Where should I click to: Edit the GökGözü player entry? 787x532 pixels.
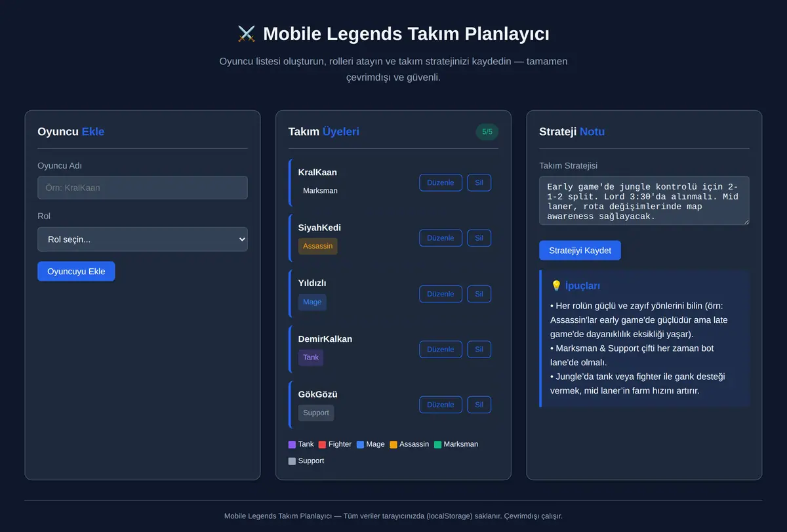coord(441,405)
